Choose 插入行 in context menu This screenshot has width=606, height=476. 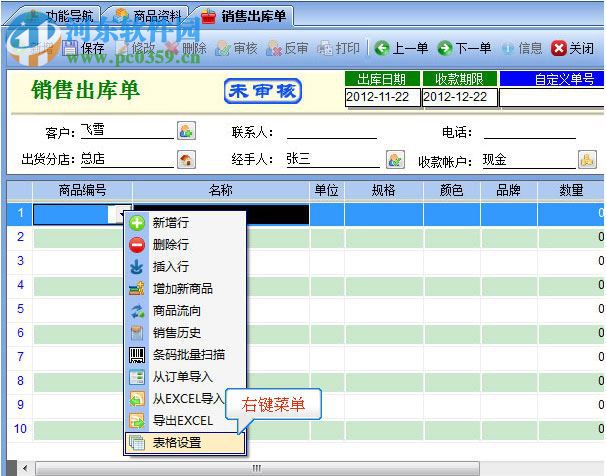[x=185, y=267]
